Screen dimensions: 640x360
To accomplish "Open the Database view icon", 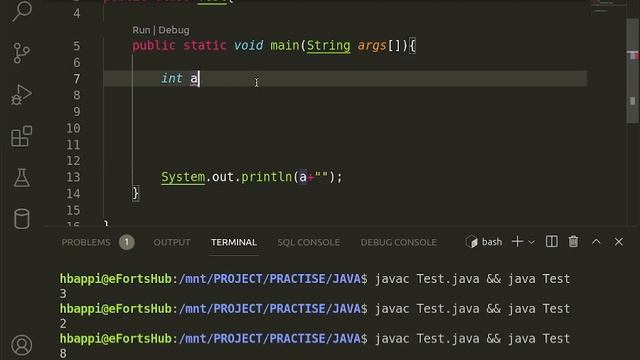I will click(x=22, y=219).
